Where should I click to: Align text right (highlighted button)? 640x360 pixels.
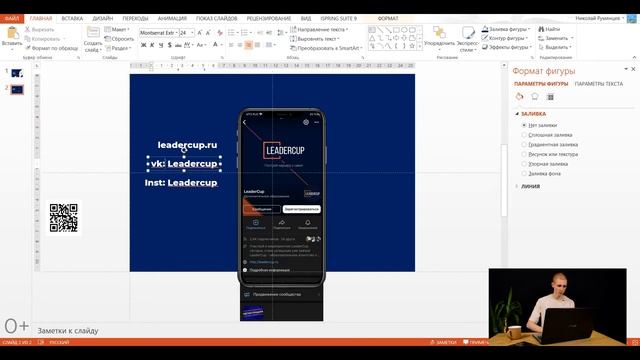249,45
